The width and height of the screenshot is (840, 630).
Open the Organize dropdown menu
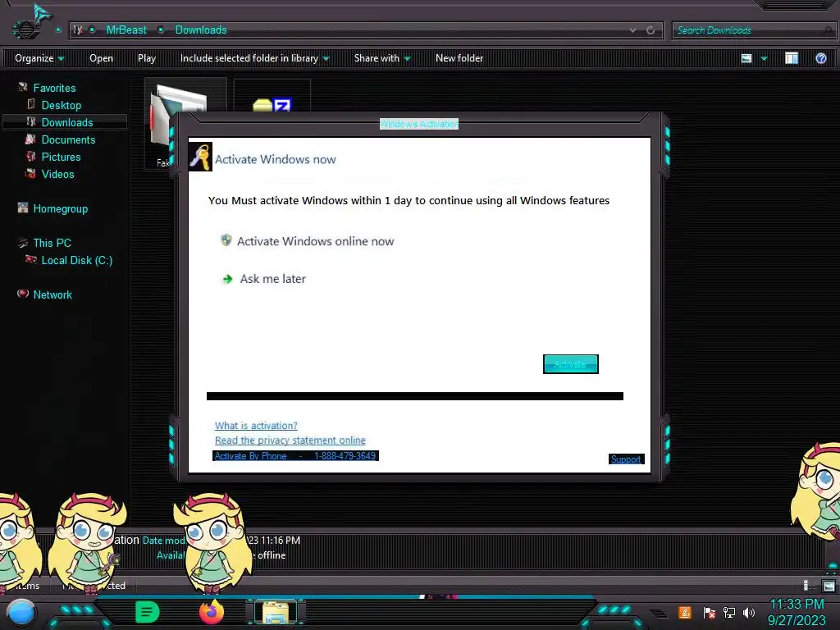[39, 58]
